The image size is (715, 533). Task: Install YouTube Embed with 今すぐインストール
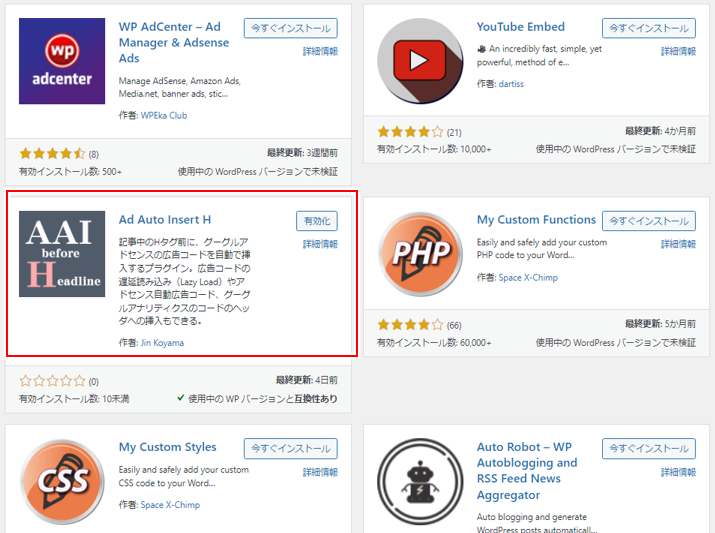pyautogui.click(x=649, y=28)
